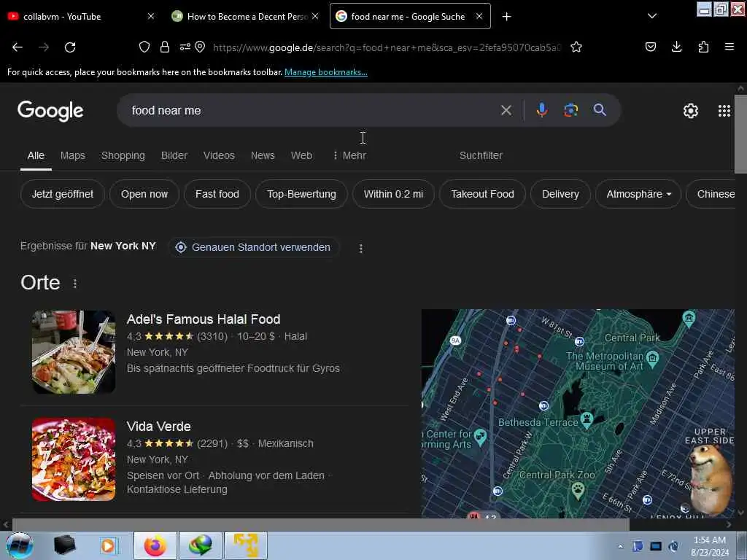Open the Firefox downloads panel
The height and width of the screenshot is (560, 747).
pyautogui.click(x=676, y=47)
